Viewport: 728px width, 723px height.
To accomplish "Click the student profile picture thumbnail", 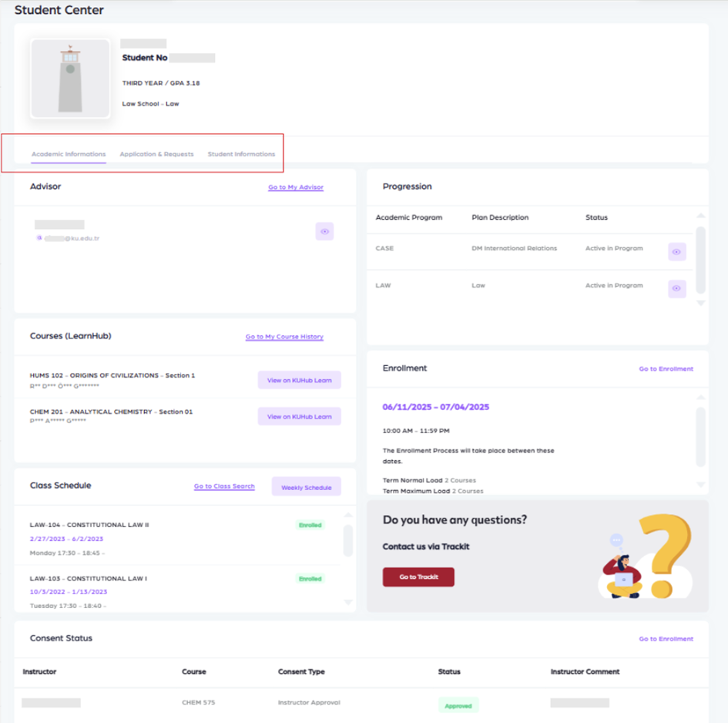I will click(x=70, y=79).
